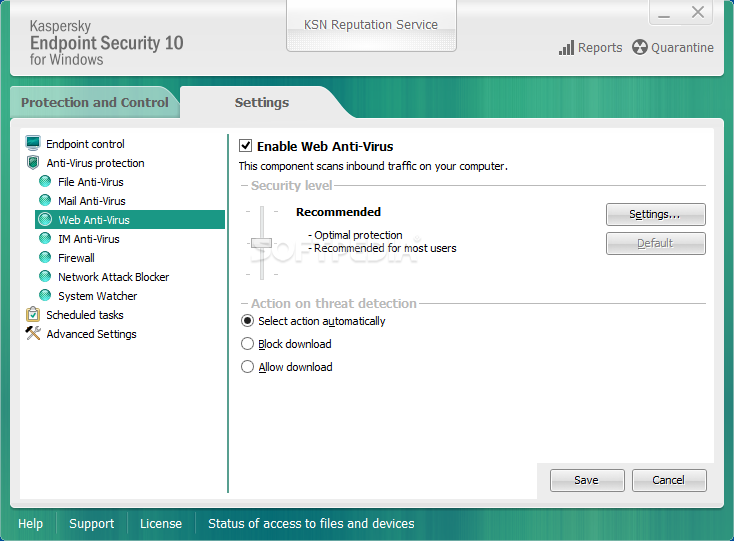The width and height of the screenshot is (734, 541).
Task: Open IM Anti-Virus settings
Action: tap(88, 239)
